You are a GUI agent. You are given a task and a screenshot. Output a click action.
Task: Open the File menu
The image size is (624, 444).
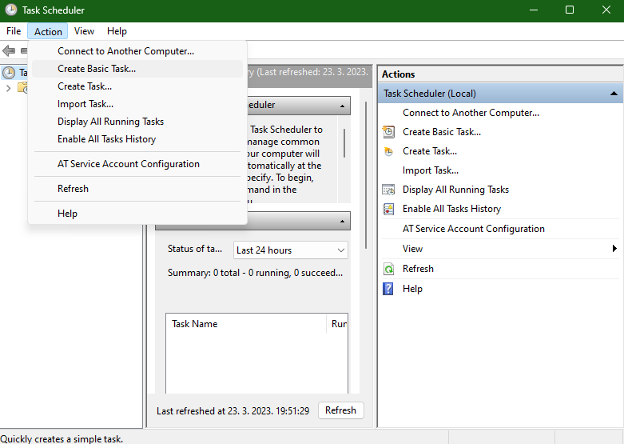point(14,31)
